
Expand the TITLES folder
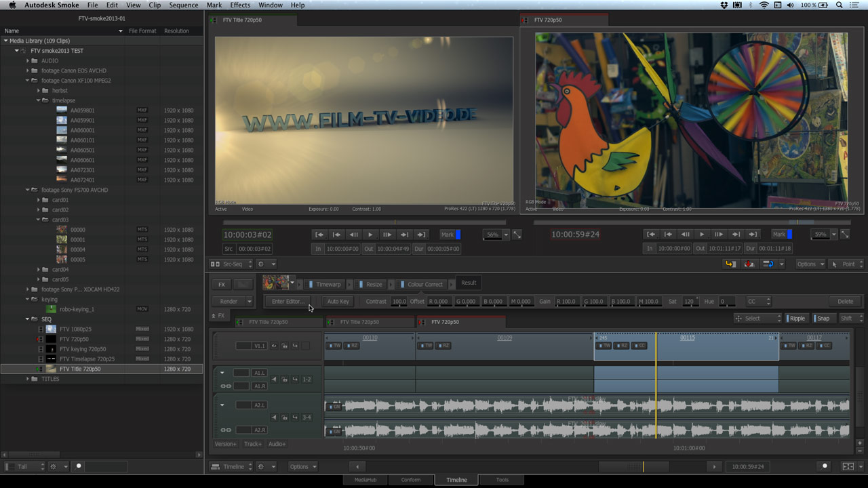pyautogui.click(x=28, y=379)
